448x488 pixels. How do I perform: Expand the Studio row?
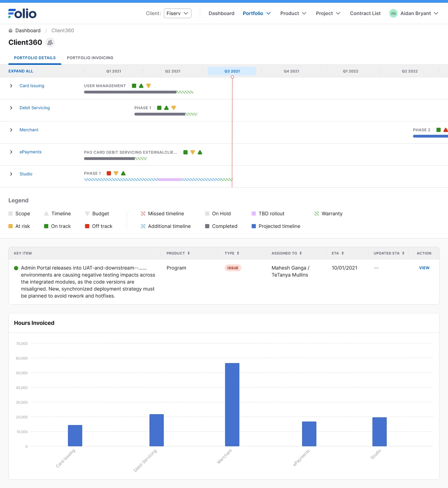pos(11,174)
